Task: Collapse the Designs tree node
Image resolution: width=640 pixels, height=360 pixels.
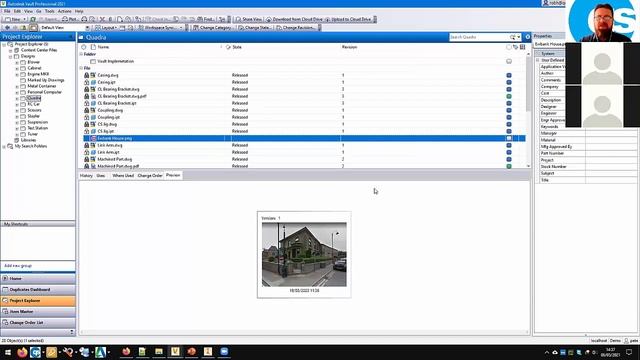Action: pos(11,56)
